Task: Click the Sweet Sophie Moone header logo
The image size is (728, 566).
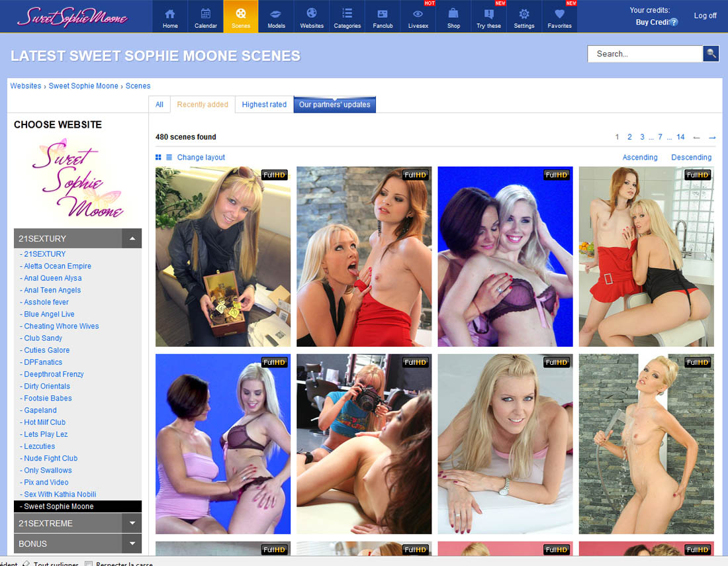Action: [72, 17]
